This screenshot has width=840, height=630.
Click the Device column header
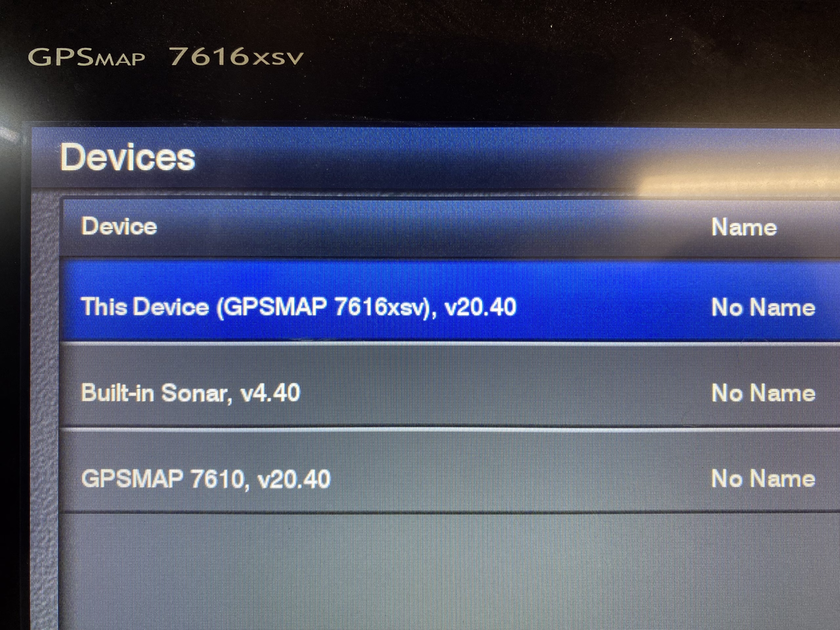[119, 226]
